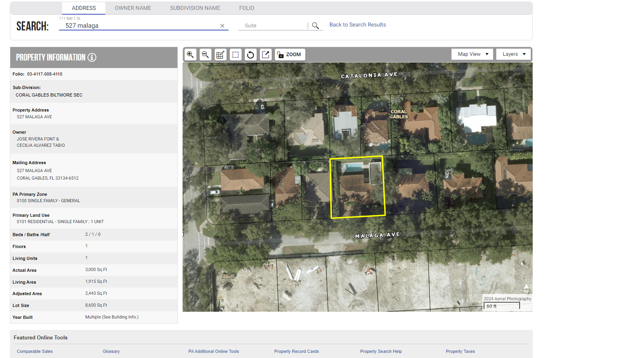Image resolution: width=644 pixels, height=358 pixels.
Task: Expand the Map View dropdown
Action: point(472,54)
